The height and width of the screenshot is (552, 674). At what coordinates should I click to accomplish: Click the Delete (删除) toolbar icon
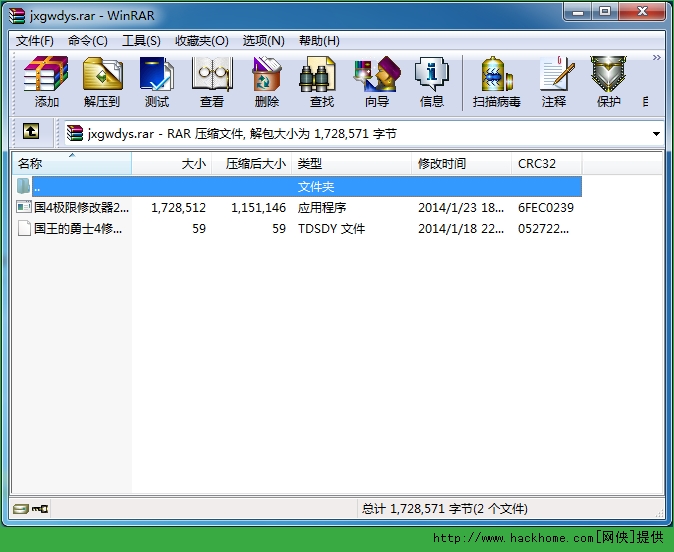pyautogui.click(x=267, y=82)
